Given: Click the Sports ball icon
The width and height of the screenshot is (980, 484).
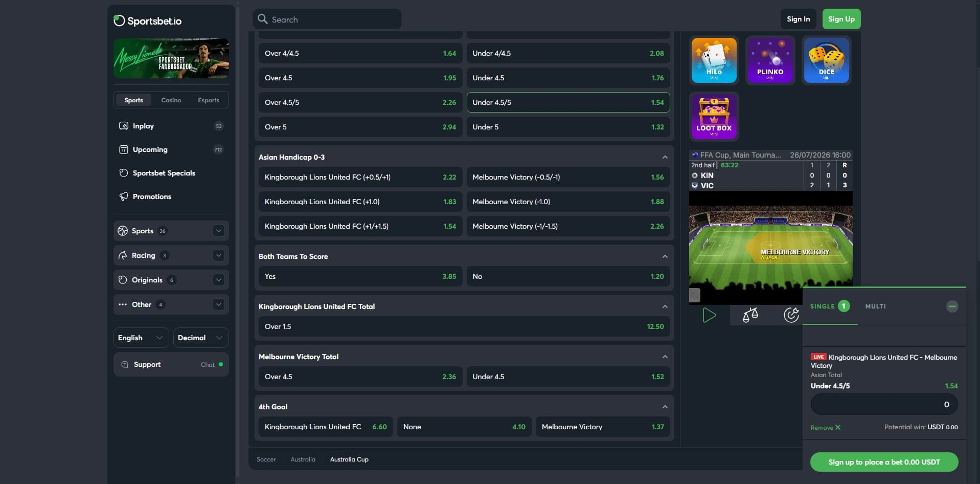Looking at the screenshot, I should pos(123,231).
